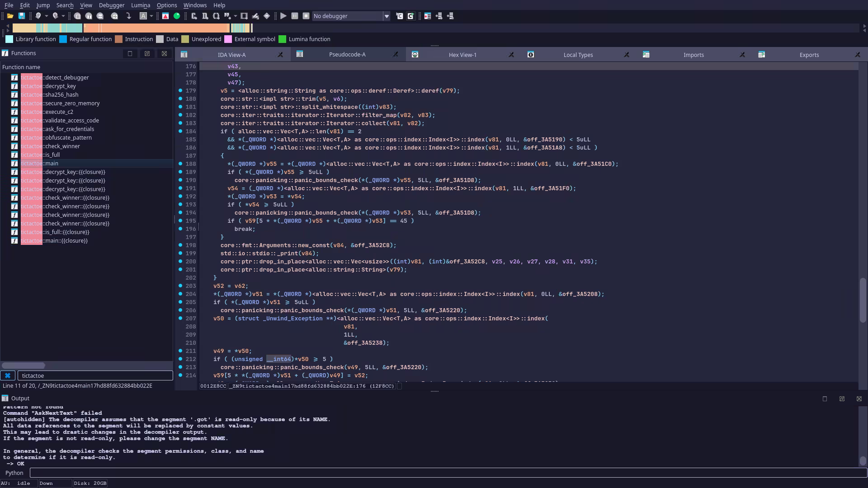This screenshot has width=868, height=488.
Task: Click the save database floppy icon
Action: coord(21,16)
